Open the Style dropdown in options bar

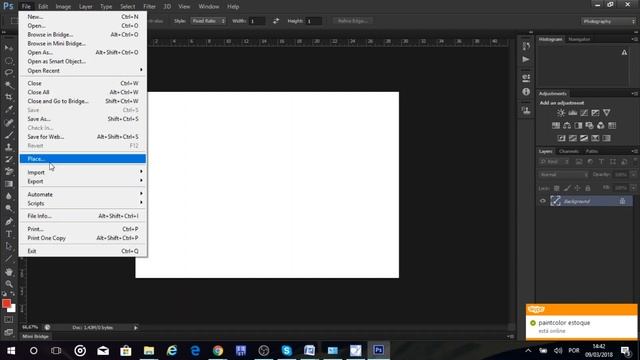click(208, 21)
